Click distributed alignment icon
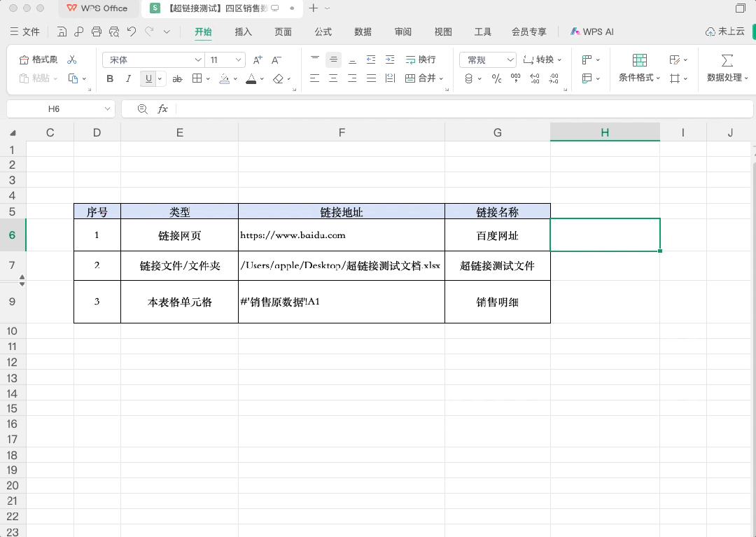 pos(390,78)
